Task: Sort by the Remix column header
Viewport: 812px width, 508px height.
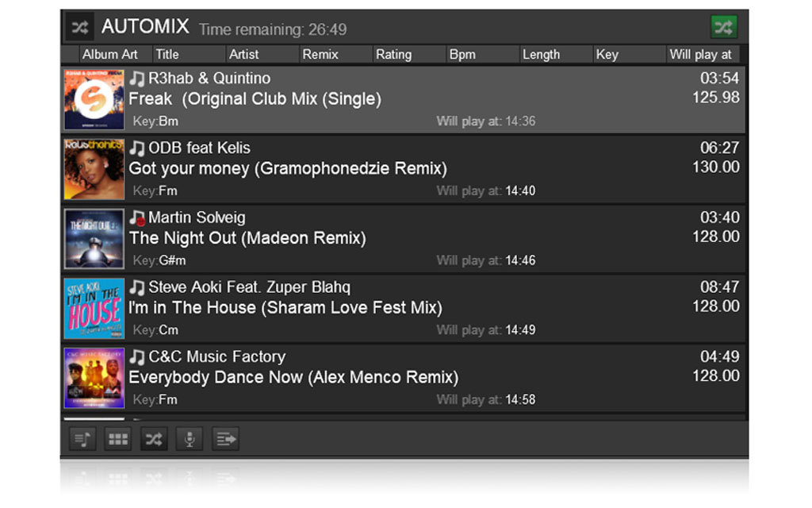Action: [335, 55]
